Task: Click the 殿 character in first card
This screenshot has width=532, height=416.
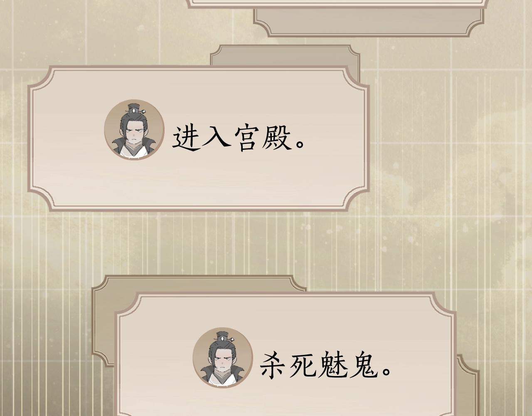Action: 277,139
